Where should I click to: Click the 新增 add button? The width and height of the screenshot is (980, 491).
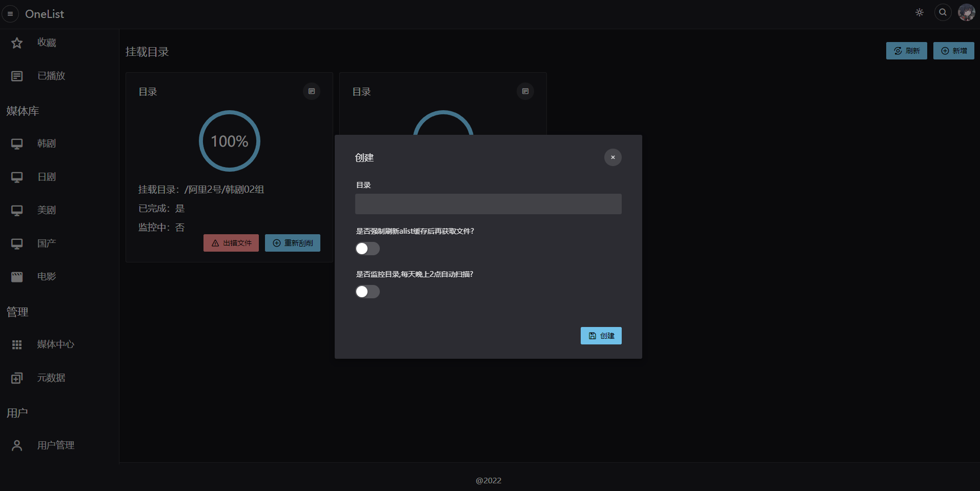[x=953, y=51]
